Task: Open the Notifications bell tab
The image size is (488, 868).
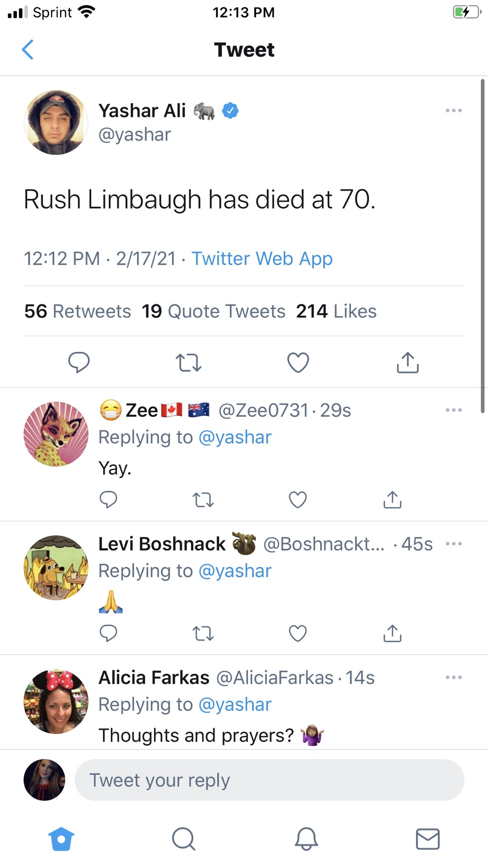Action: (306, 839)
